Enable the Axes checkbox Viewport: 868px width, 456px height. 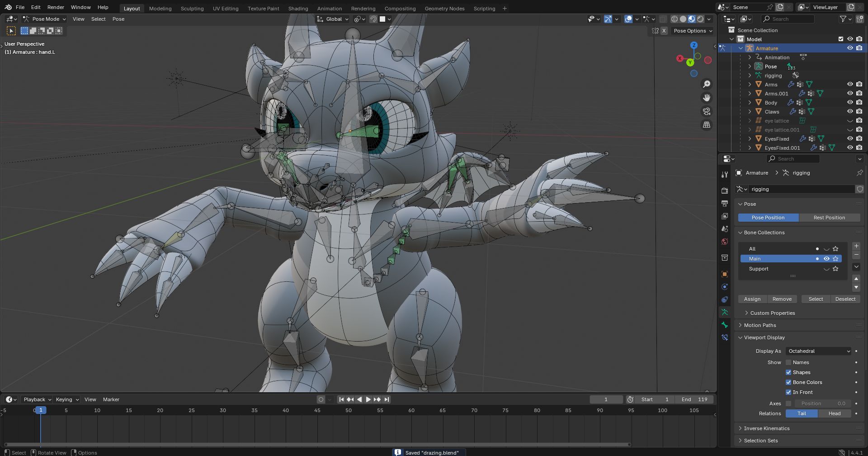point(788,404)
